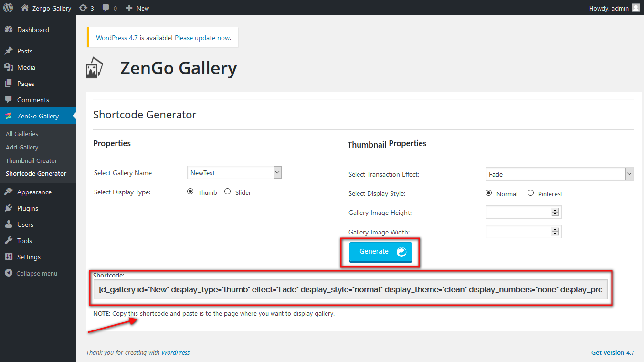
Task: Click the Posts pushpin icon
Action: coord(9,51)
